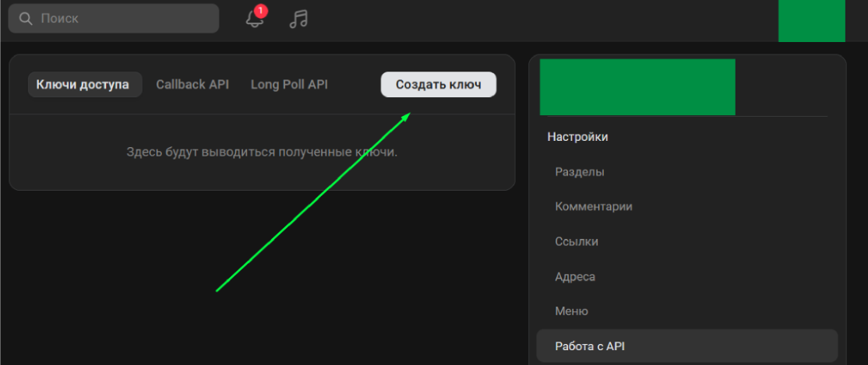Screen dimensions: 868x365
Task: Select Адреса in the sidebar menu
Action: (x=575, y=276)
